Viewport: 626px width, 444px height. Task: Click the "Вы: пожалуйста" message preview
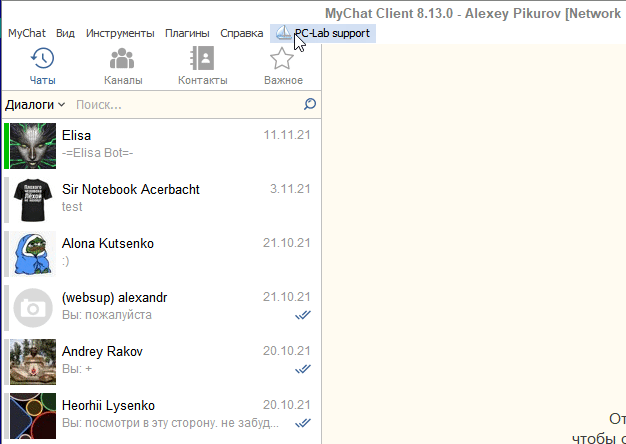click(107, 315)
